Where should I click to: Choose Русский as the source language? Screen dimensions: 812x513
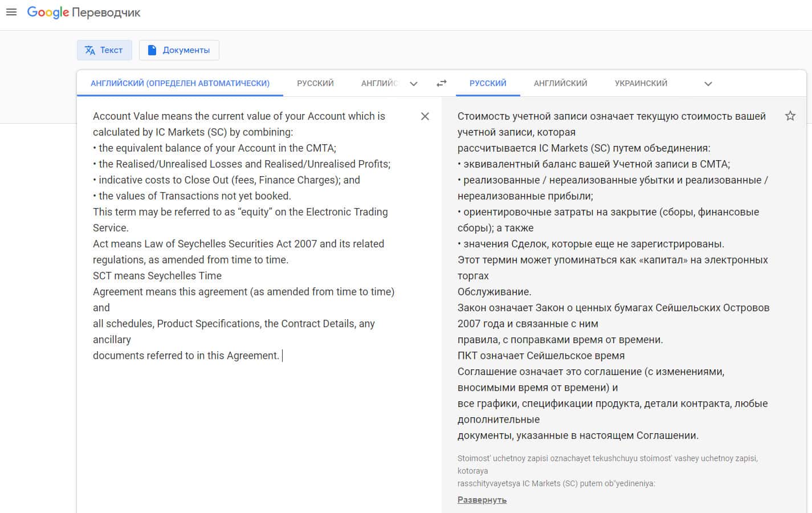[x=315, y=83]
